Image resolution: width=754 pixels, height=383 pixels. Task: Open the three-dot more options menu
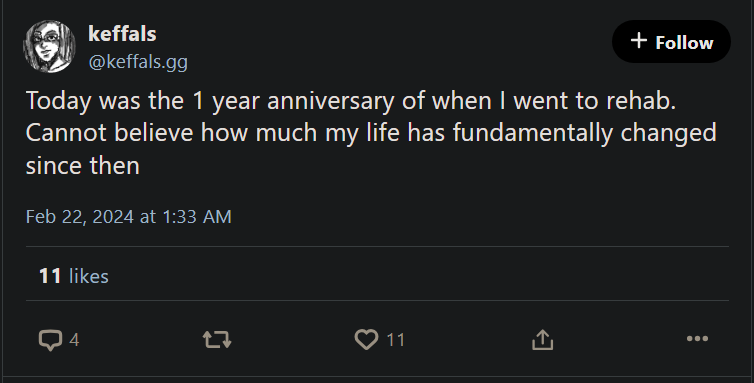click(x=697, y=339)
